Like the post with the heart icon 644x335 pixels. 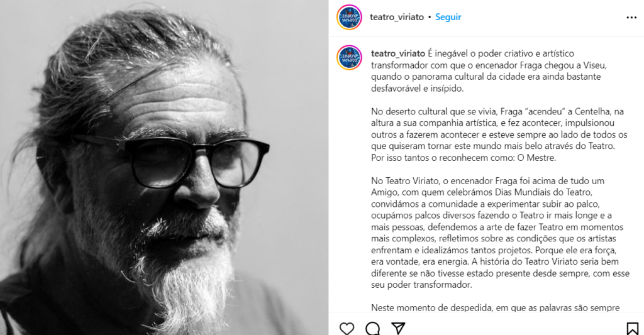347,328
